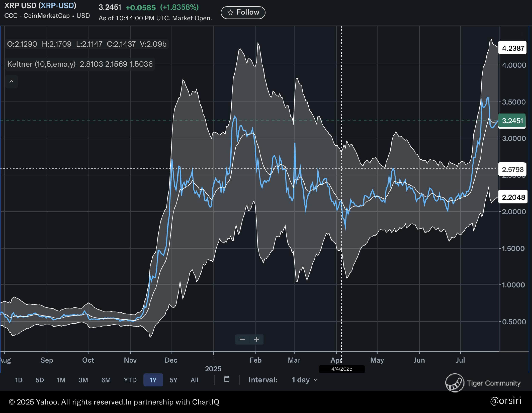Click the Tiger Community logo icon
This screenshot has height=413, width=532.
pyautogui.click(x=455, y=383)
